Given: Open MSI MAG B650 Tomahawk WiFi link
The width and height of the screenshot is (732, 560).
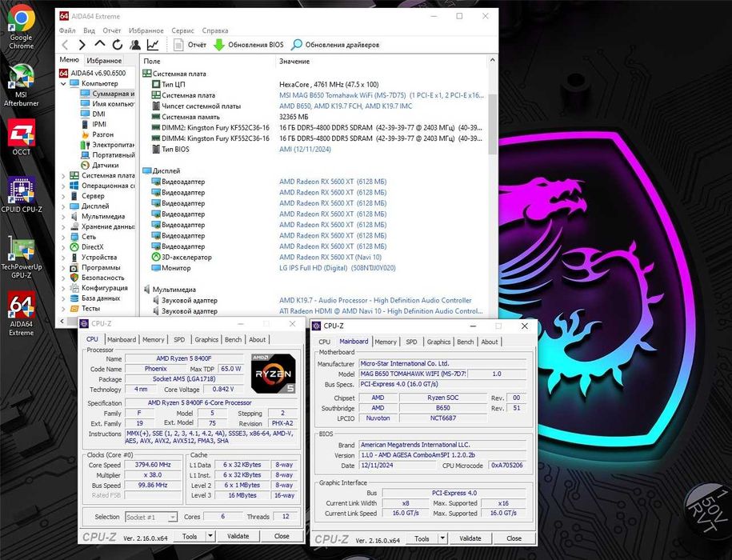Looking at the screenshot, I should click(x=382, y=95).
